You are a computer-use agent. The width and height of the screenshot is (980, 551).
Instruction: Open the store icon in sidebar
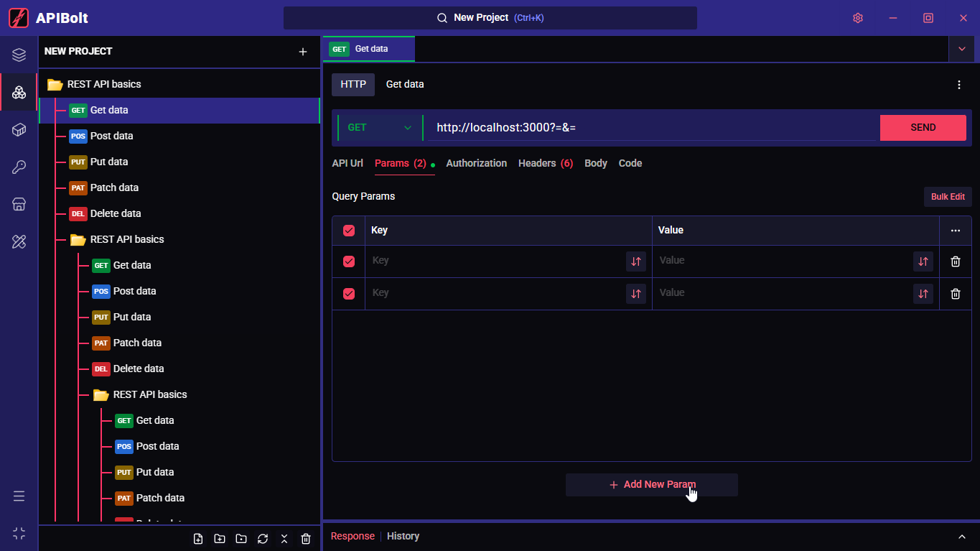click(19, 205)
